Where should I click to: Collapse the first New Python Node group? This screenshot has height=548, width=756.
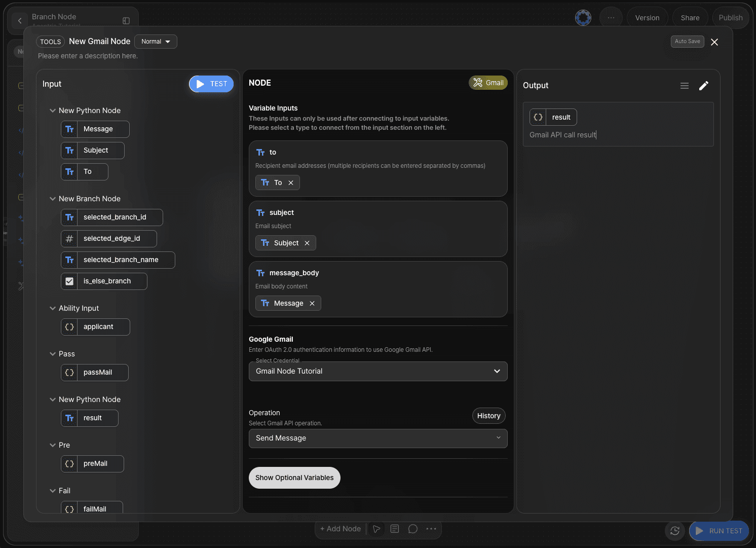point(53,111)
